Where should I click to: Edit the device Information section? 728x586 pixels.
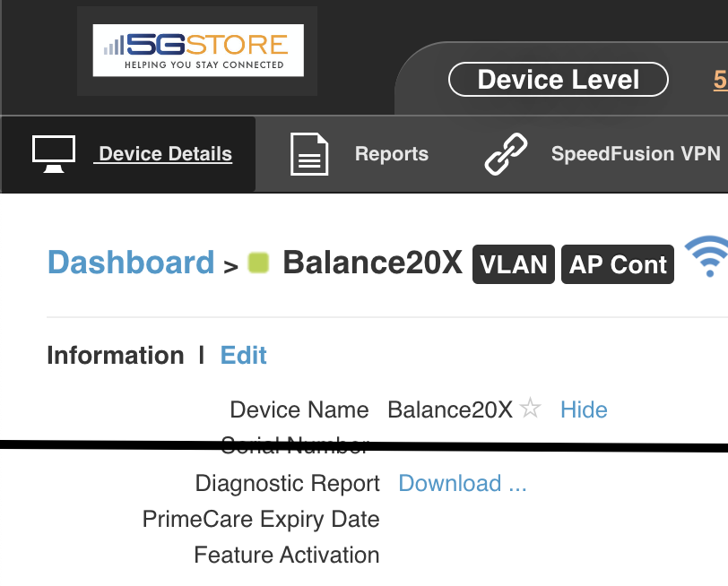point(243,356)
